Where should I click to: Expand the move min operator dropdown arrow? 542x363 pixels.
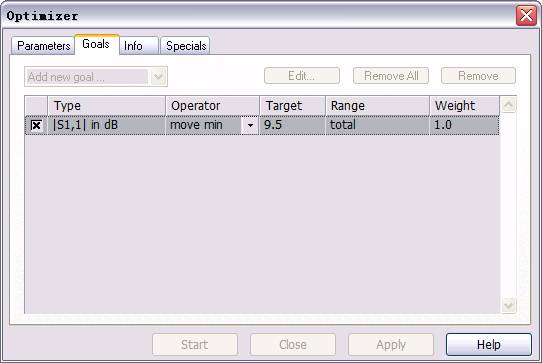250,125
